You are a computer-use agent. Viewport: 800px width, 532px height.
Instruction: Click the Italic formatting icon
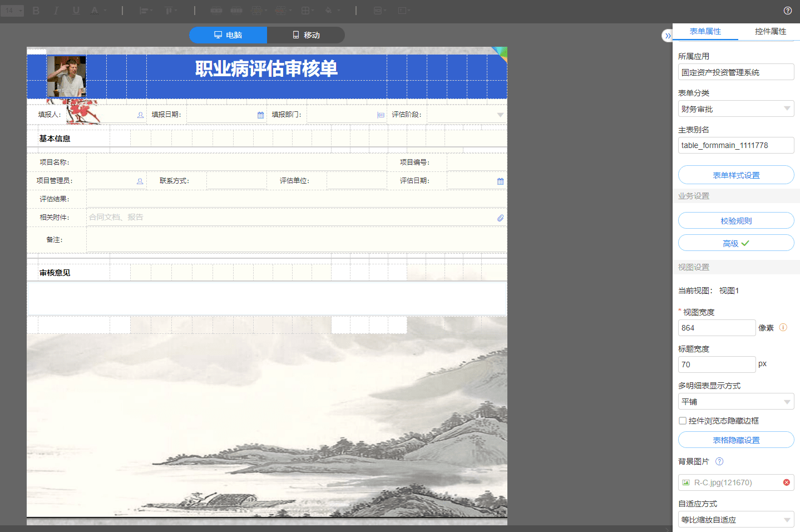pos(56,11)
